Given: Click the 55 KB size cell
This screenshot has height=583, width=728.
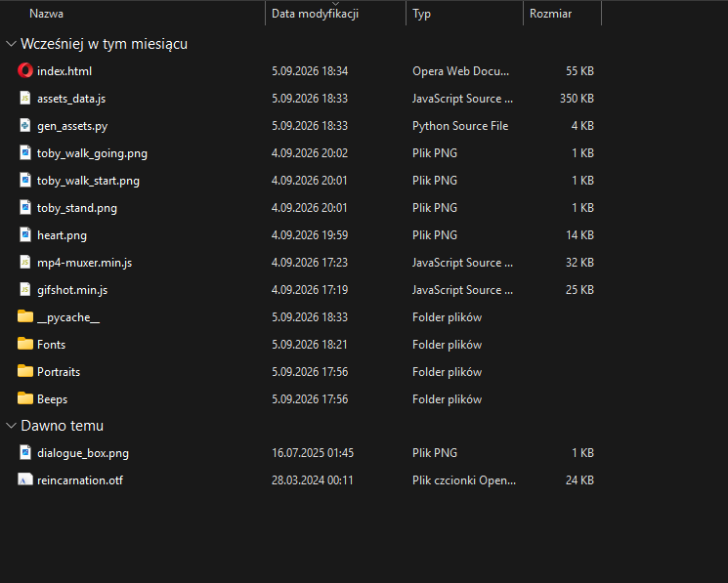Looking at the screenshot, I should point(579,71).
